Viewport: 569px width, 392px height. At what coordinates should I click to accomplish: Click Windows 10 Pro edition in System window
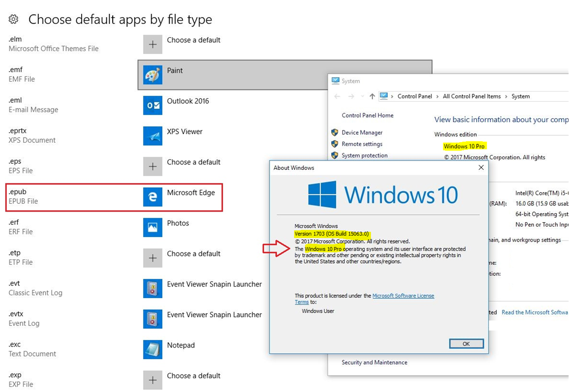pyautogui.click(x=464, y=146)
